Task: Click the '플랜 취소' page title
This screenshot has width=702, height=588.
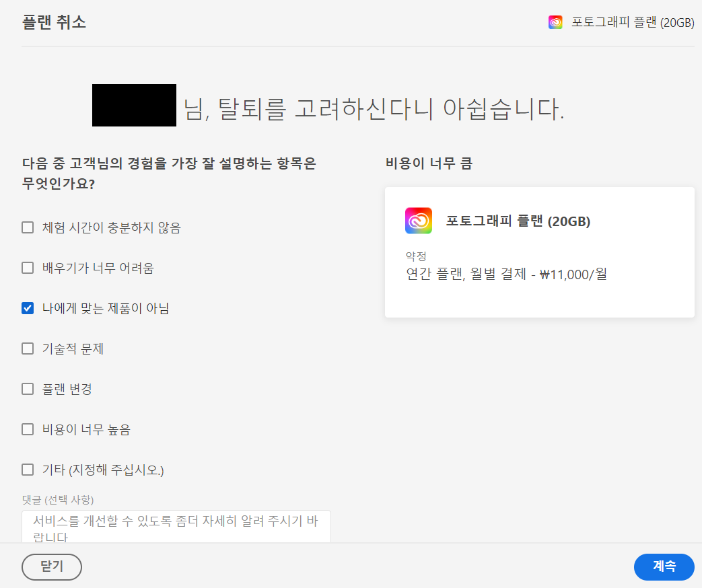Action: tap(54, 22)
